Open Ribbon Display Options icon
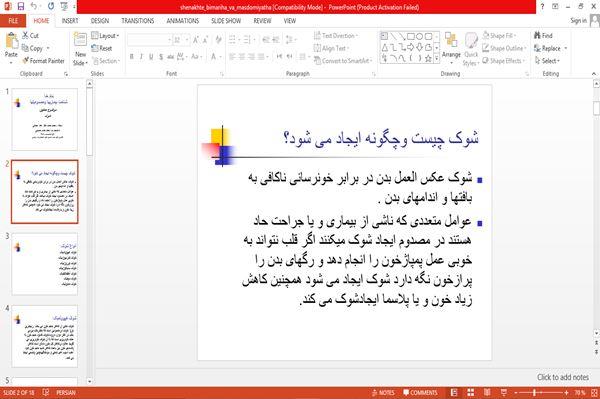This screenshot has width=600, height=399. [x=555, y=7]
